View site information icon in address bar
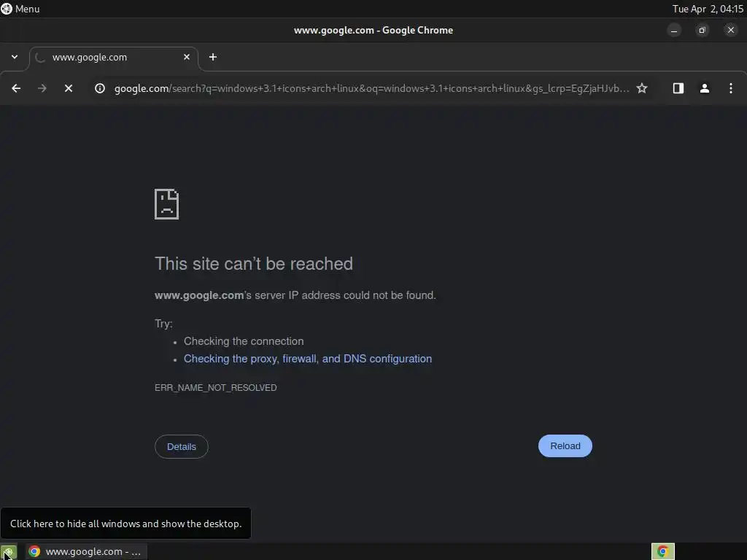This screenshot has width=747, height=560. pyautogui.click(x=99, y=88)
